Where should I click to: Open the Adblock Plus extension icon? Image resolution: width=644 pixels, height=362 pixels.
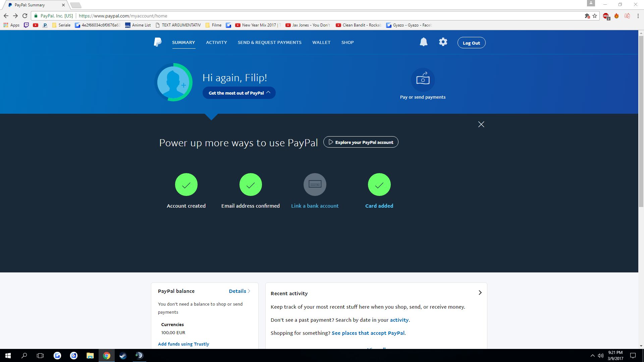pos(606,16)
